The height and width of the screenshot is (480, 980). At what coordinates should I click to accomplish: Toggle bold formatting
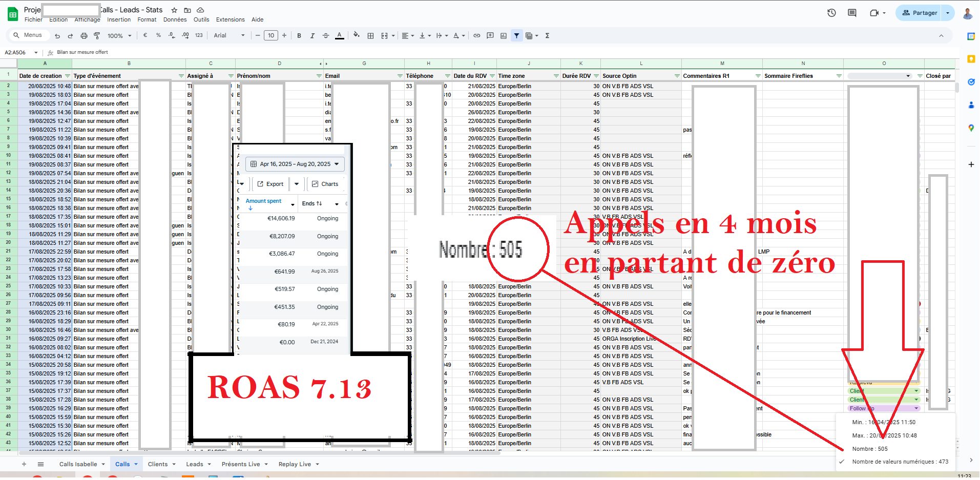(299, 35)
